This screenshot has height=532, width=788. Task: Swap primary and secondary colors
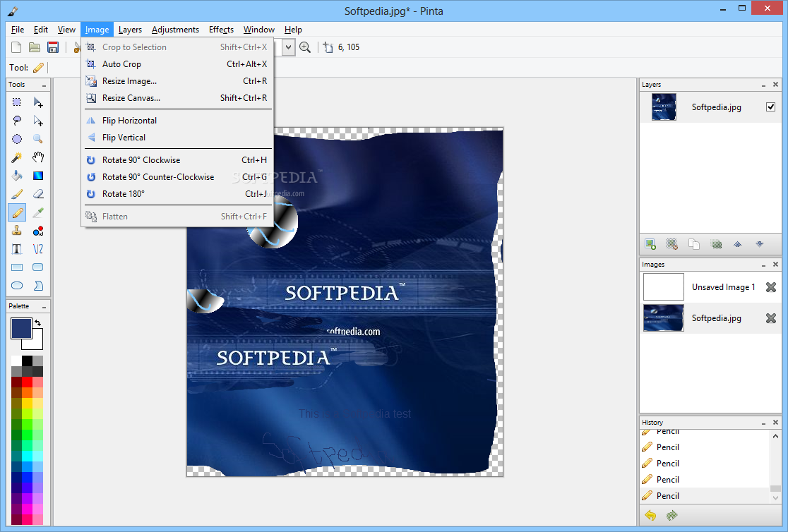37,322
